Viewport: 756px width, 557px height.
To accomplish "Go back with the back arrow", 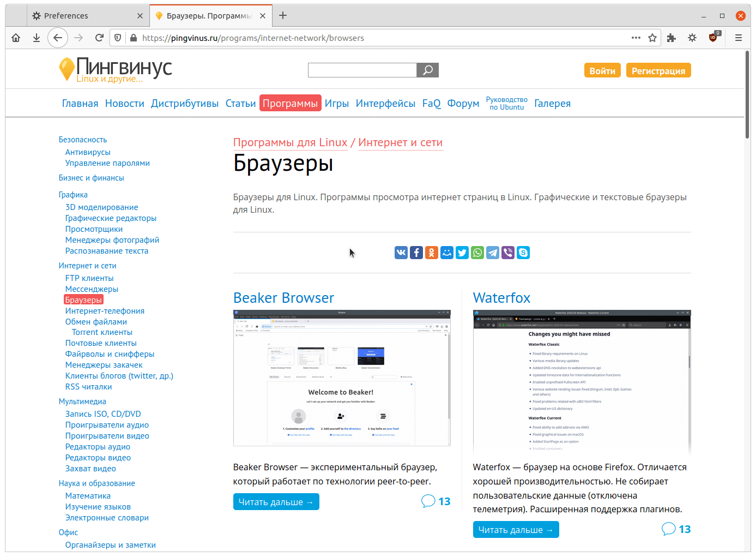I will click(58, 38).
